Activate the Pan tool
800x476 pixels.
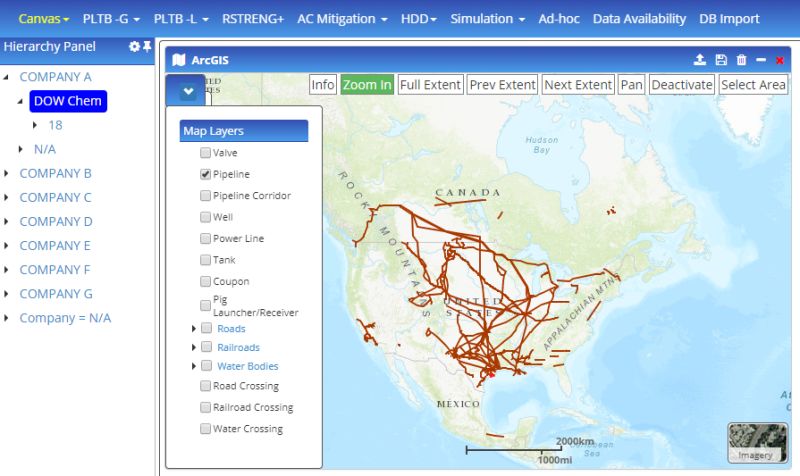pyautogui.click(x=632, y=85)
